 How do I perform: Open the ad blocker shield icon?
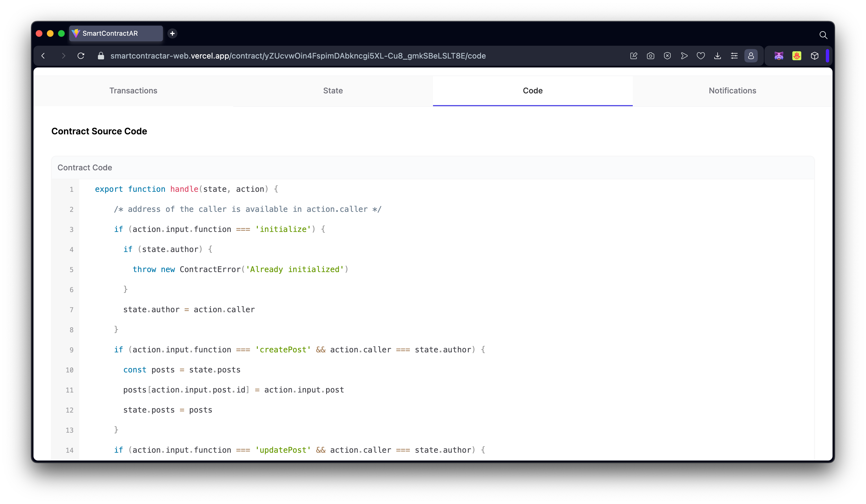click(x=667, y=56)
